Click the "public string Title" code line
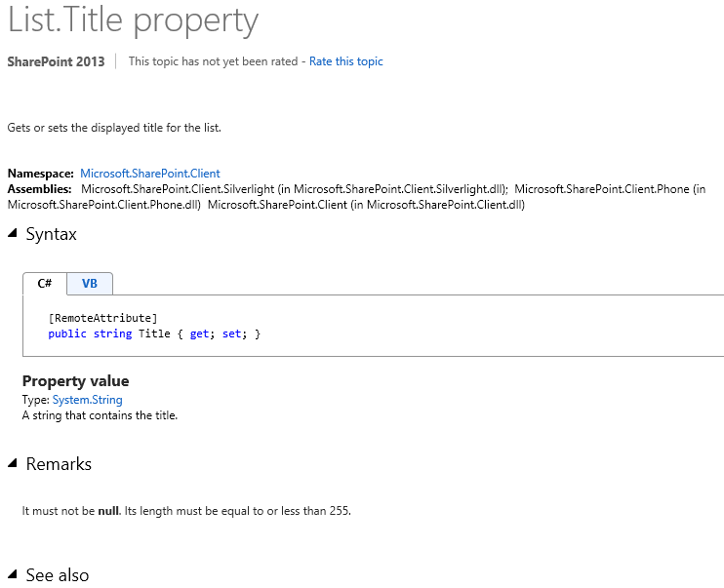 tap(154, 333)
